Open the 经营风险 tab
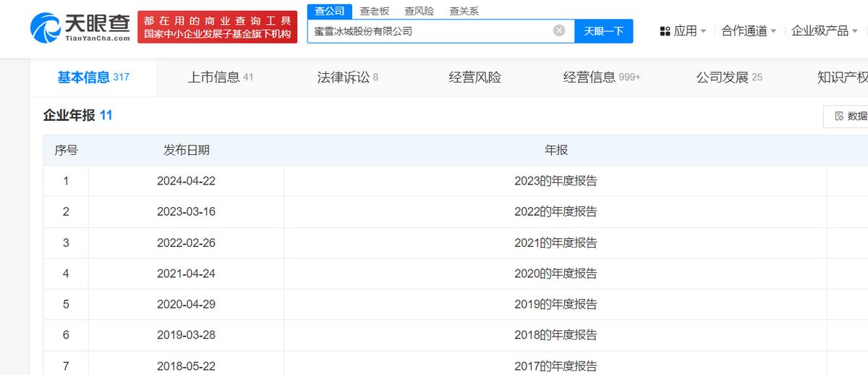Screen dimensions: 868x375 point(475,77)
